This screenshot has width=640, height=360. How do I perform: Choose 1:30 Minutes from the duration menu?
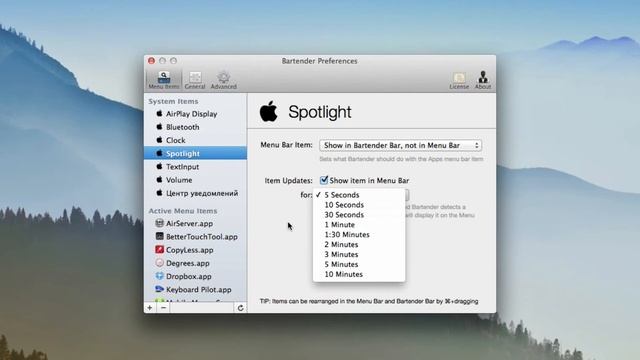click(359, 235)
